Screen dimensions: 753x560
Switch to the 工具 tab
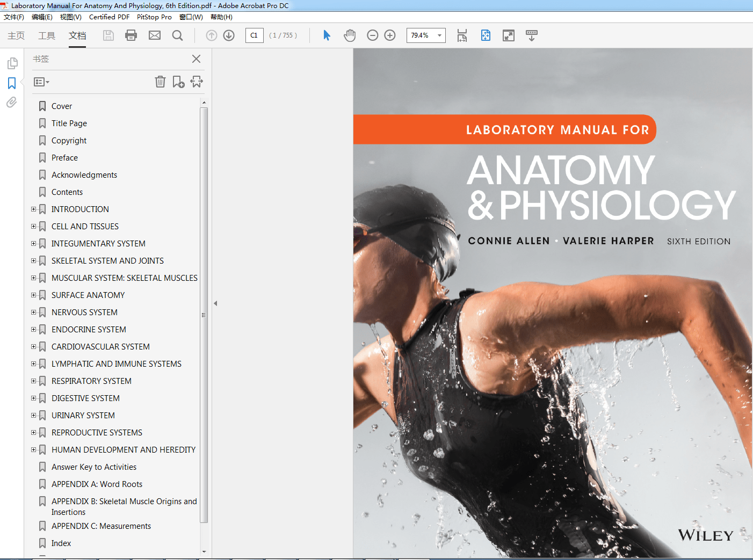coord(46,35)
